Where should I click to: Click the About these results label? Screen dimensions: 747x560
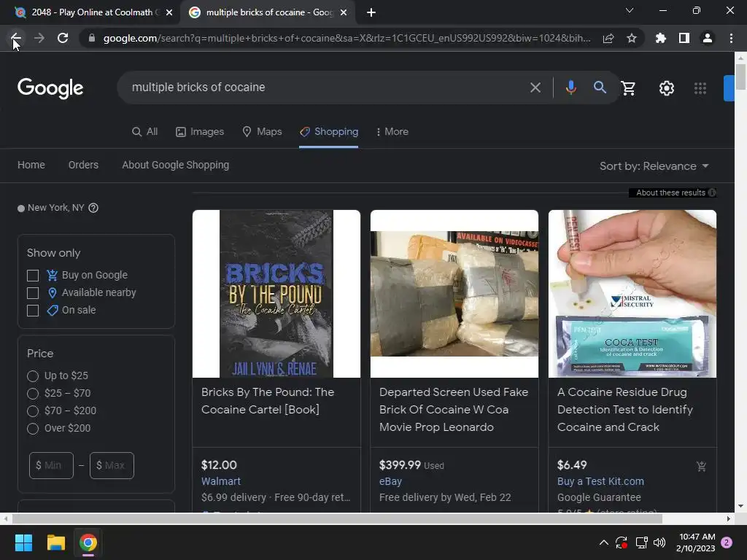click(671, 192)
